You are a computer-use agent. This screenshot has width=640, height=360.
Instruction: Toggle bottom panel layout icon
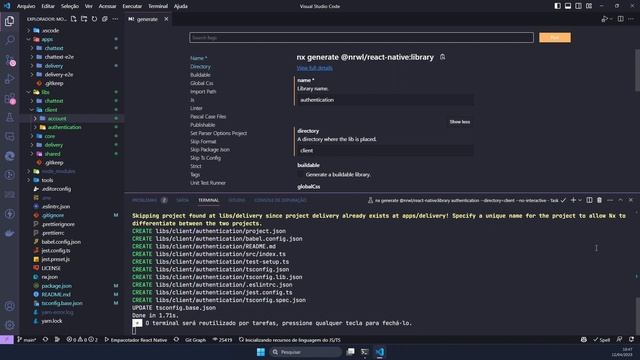tap(568, 6)
